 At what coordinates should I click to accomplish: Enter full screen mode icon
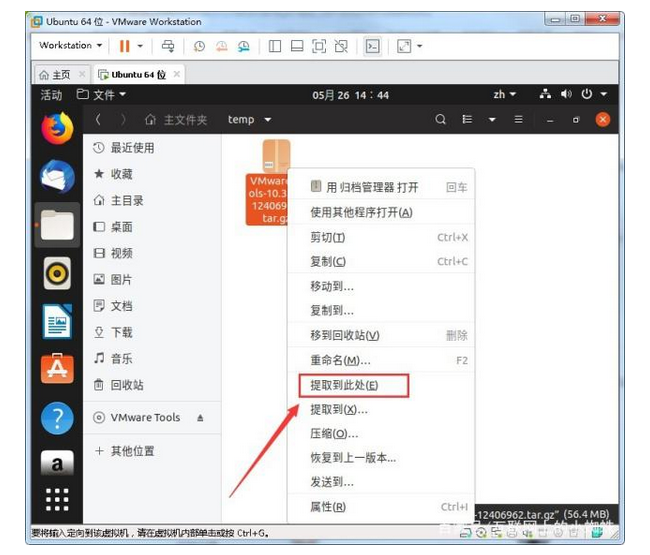[319, 46]
